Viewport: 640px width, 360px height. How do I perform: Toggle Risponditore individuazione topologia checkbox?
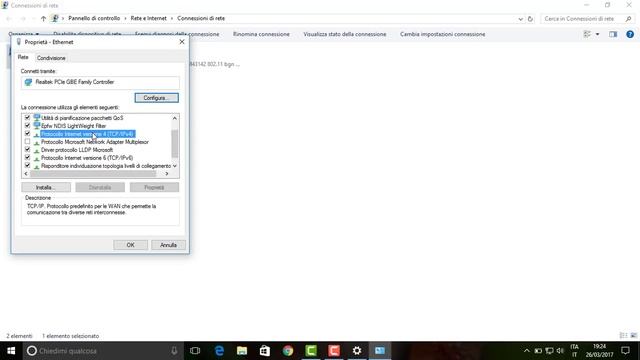click(27, 166)
